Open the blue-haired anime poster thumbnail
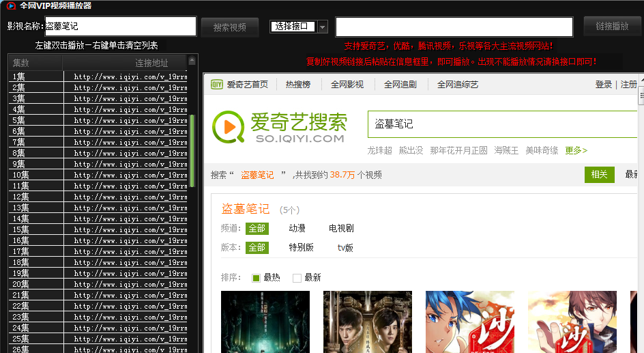Screen dimensions: 644x353 click(x=470, y=322)
